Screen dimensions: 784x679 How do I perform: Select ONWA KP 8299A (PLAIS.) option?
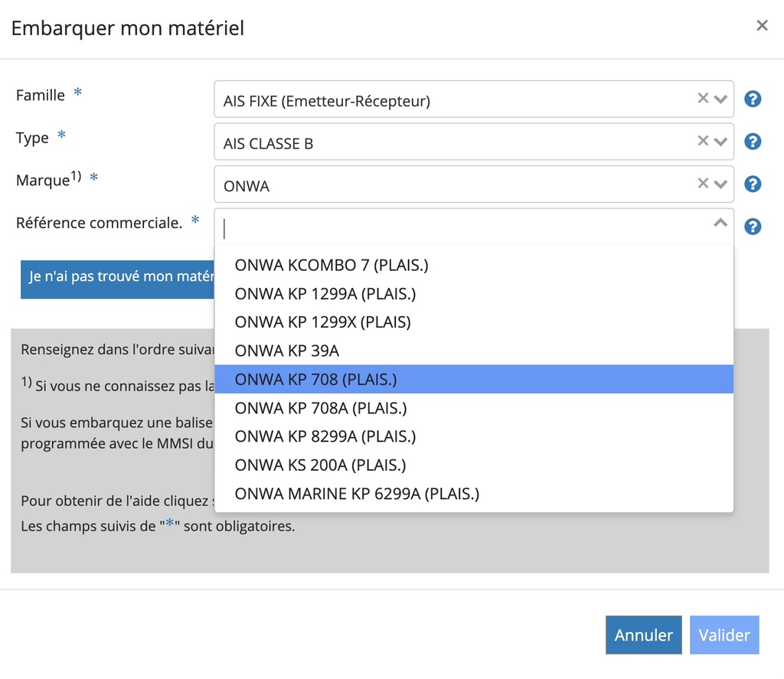point(474,436)
